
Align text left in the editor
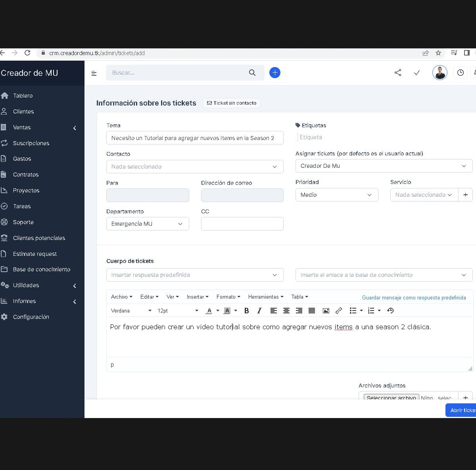tap(274, 311)
